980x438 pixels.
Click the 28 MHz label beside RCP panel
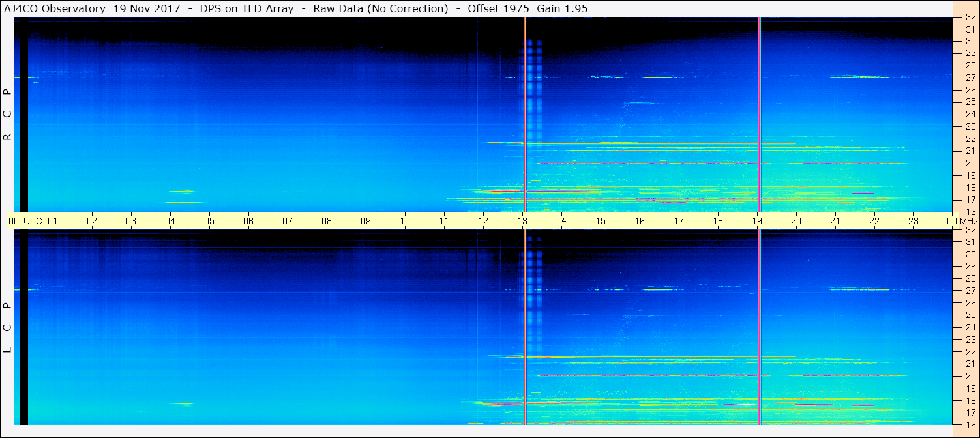pyautogui.click(x=970, y=65)
